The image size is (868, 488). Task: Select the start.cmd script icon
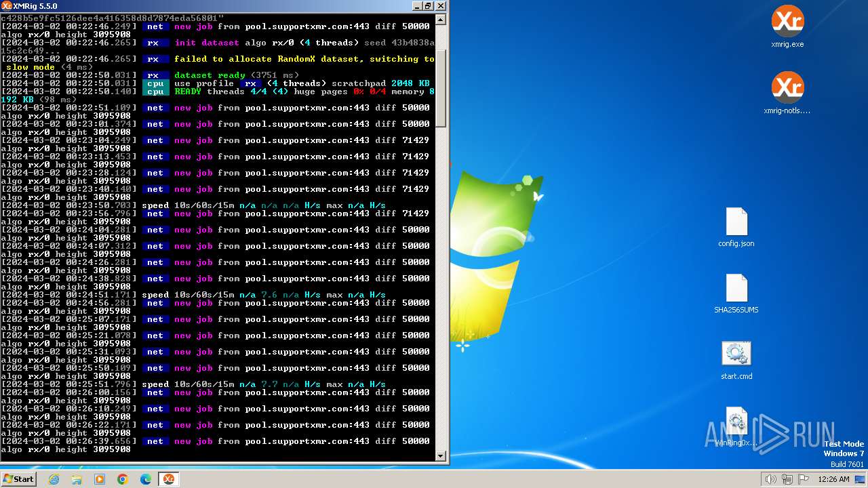pos(736,360)
